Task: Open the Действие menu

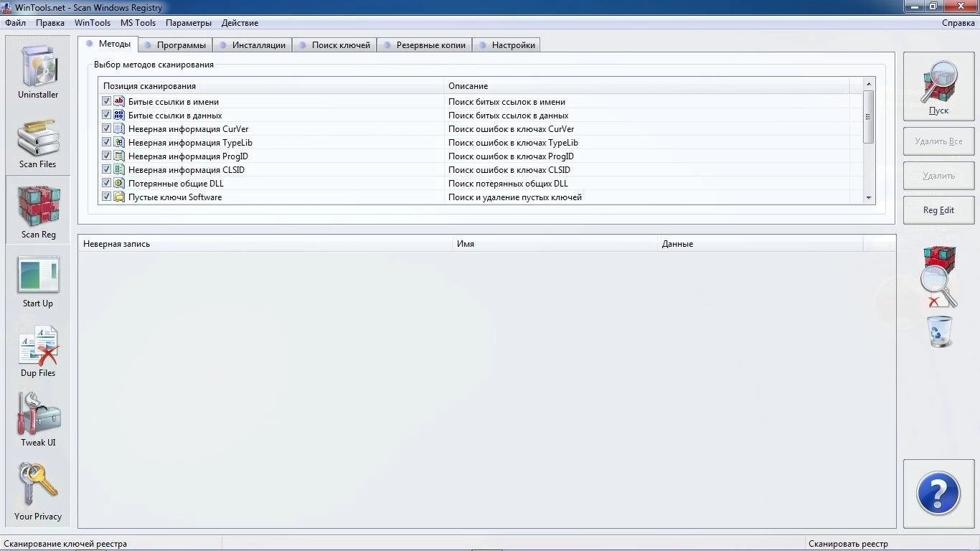Action: [240, 23]
